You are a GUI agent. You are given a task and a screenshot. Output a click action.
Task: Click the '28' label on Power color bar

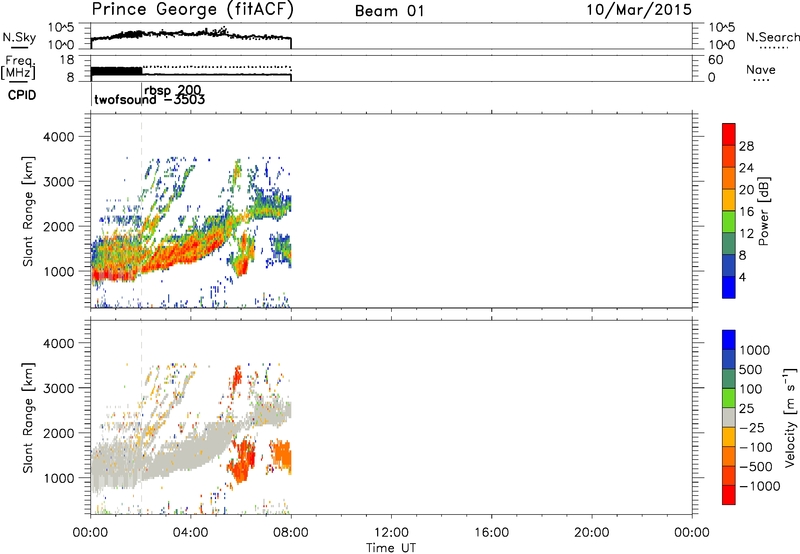[x=746, y=146]
